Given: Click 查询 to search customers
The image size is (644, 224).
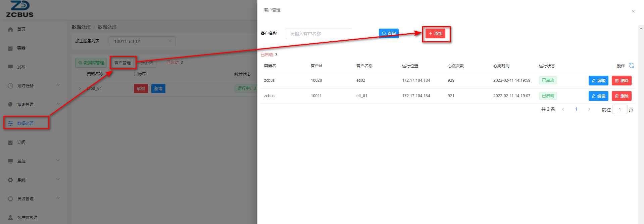Looking at the screenshot, I should click(389, 34).
